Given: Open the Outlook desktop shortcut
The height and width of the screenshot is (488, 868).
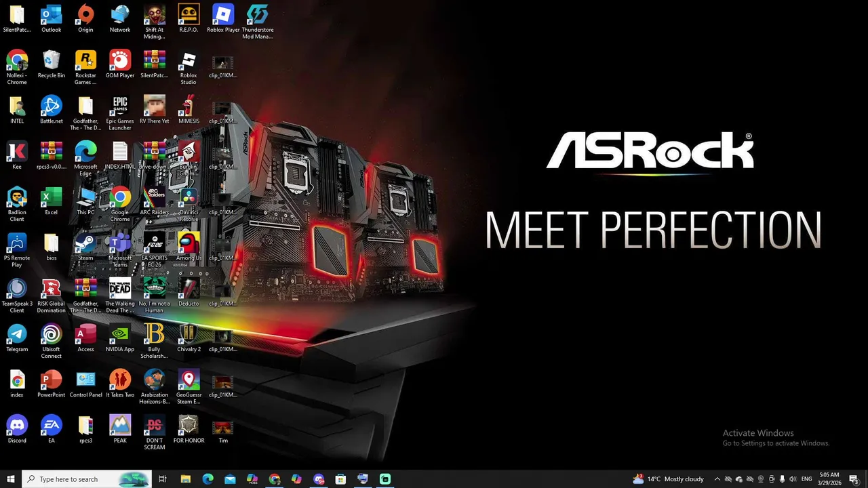Looking at the screenshot, I should point(51,19).
